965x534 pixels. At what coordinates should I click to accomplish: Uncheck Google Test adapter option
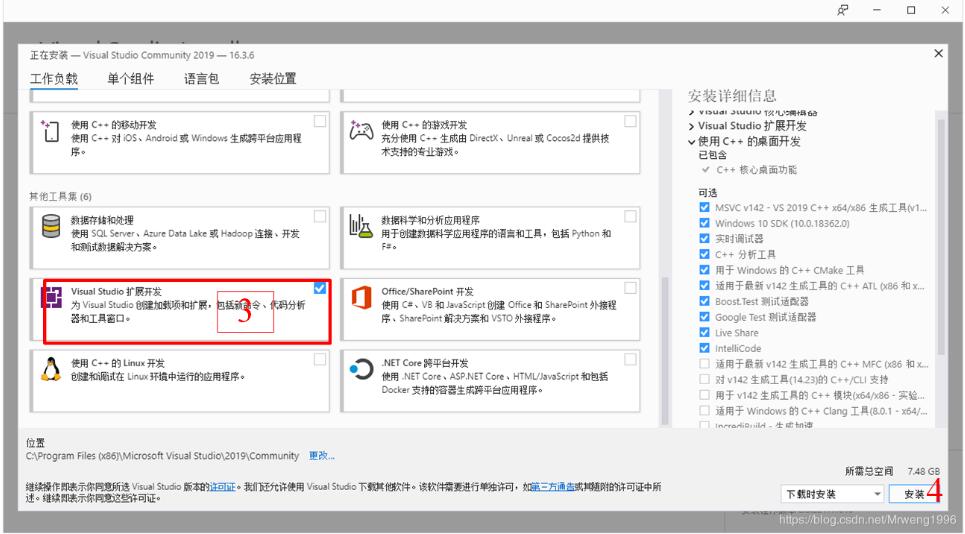point(704,316)
